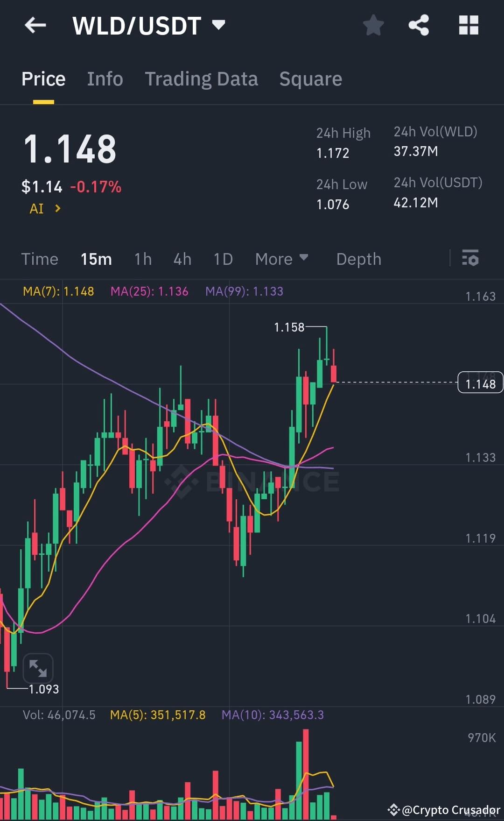
Task: View the Info tab
Action: [105, 78]
